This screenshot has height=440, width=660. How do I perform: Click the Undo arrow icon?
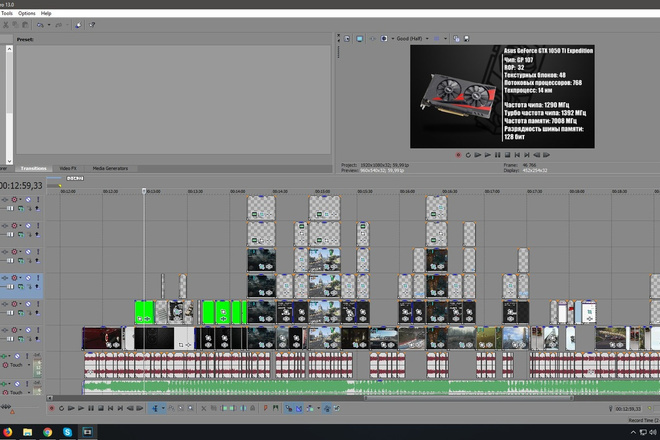(x=40, y=25)
